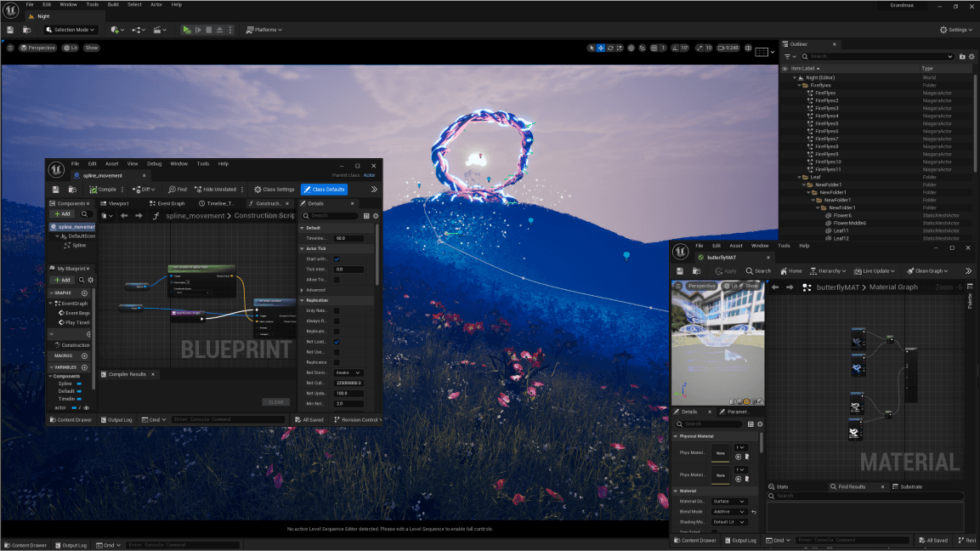Open the Clean Graph dropdown in Material editor
The image size is (980, 551).
click(x=927, y=270)
